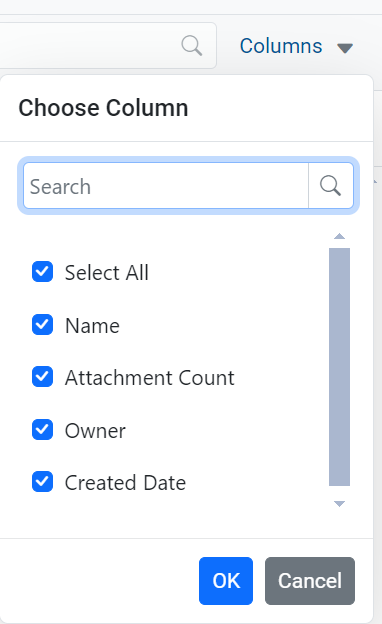This screenshot has height=624, width=382.
Task: Click the magnifier icon in top search bar
Action: (192, 45)
